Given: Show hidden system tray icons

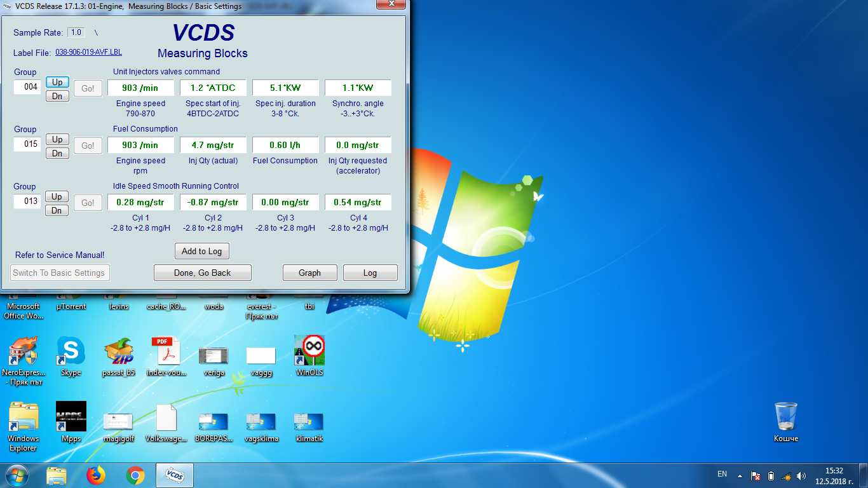Looking at the screenshot, I should coord(740,475).
